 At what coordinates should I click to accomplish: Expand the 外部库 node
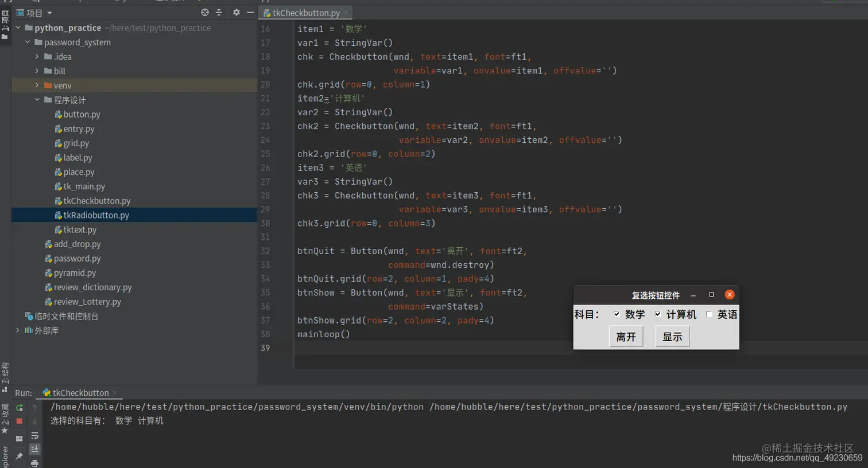coord(18,330)
